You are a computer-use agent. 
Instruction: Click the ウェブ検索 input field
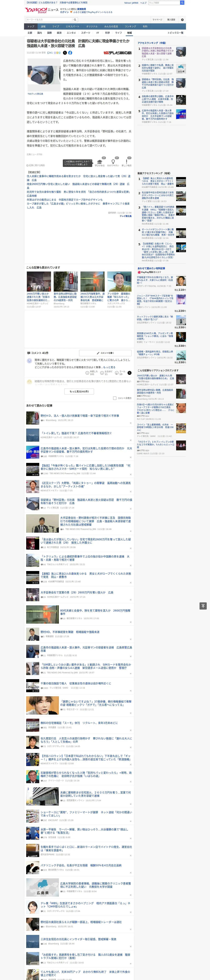click(x=164, y=3)
